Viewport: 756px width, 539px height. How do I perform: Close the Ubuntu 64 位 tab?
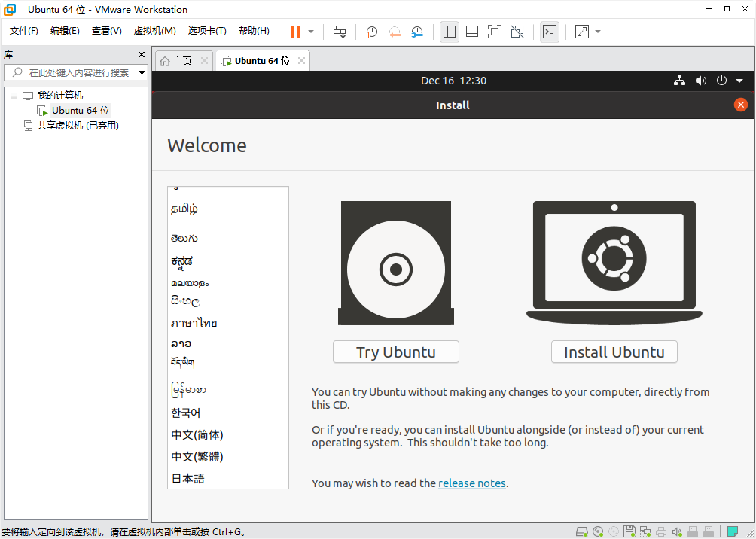(x=301, y=61)
